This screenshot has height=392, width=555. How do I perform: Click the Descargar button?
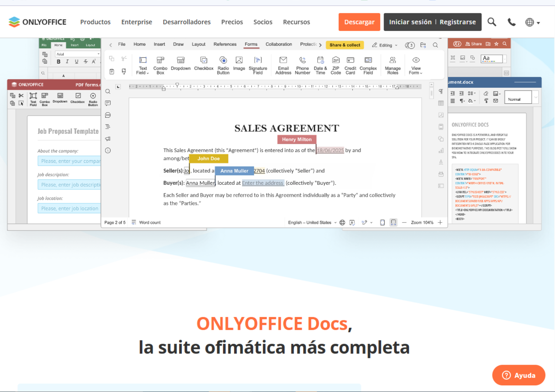[x=359, y=22]
